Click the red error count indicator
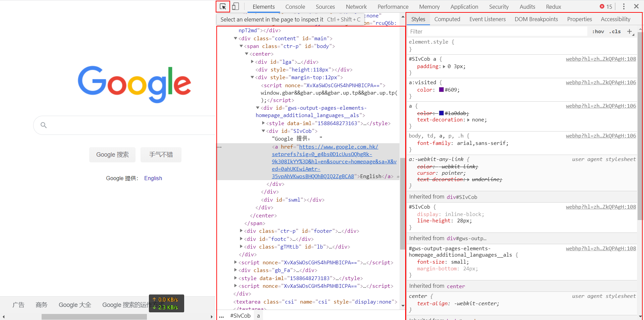The image size is (644, 320). click(606, 6)
